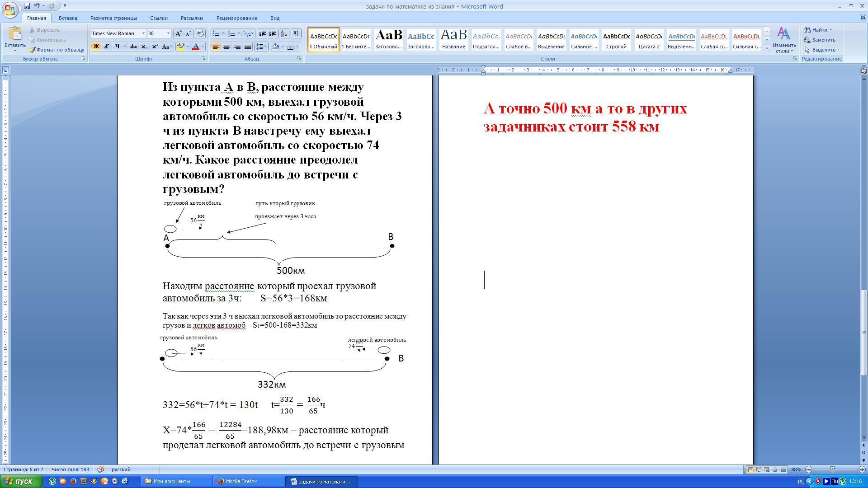Toggle italic К button
This screenshot has width=868, height=488.
(x=106, y=47)
